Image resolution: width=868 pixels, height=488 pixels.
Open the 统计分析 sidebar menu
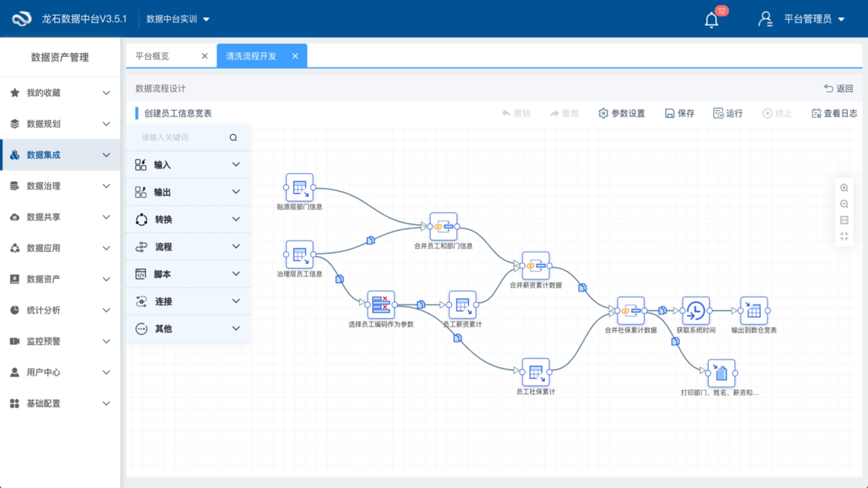pos(60,310)
